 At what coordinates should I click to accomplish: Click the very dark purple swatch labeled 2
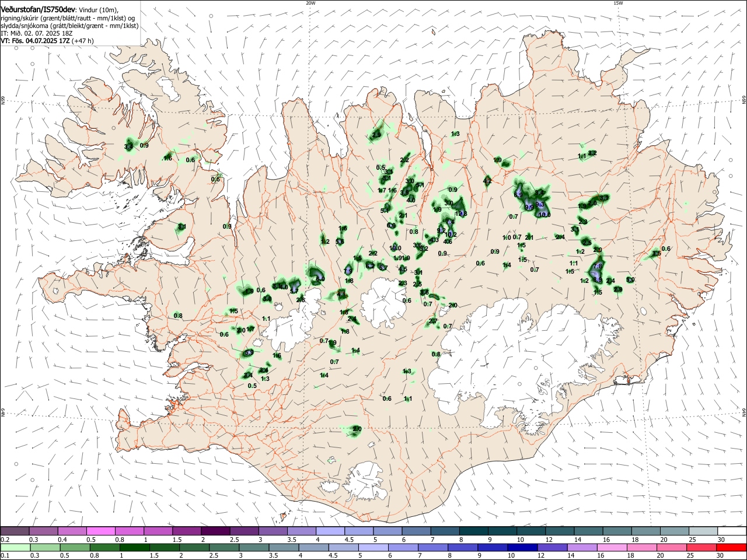[215, 531]
